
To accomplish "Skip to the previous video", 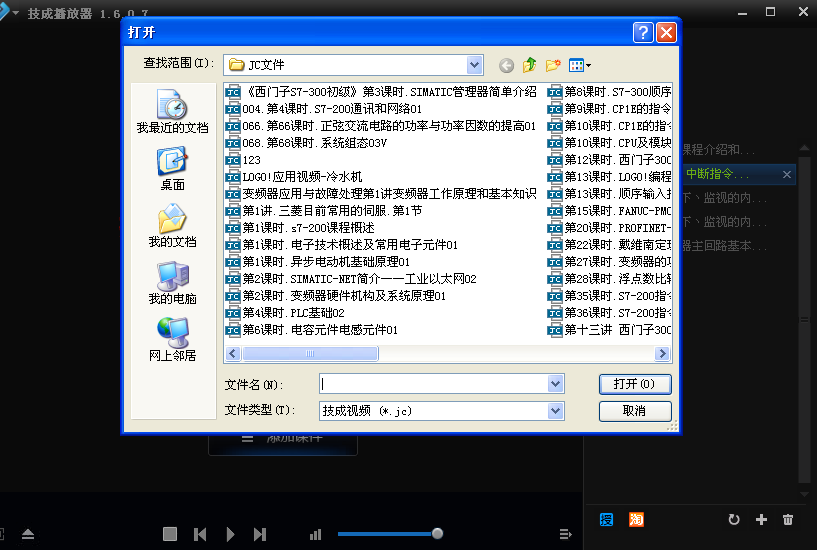I will 200,535.
